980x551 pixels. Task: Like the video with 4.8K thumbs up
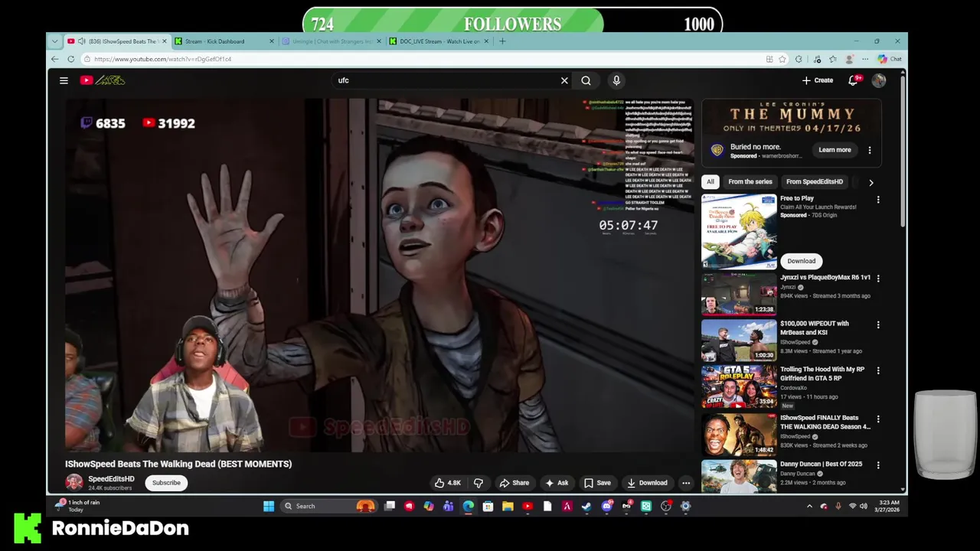pyautogui.click(x=448, y=483)
